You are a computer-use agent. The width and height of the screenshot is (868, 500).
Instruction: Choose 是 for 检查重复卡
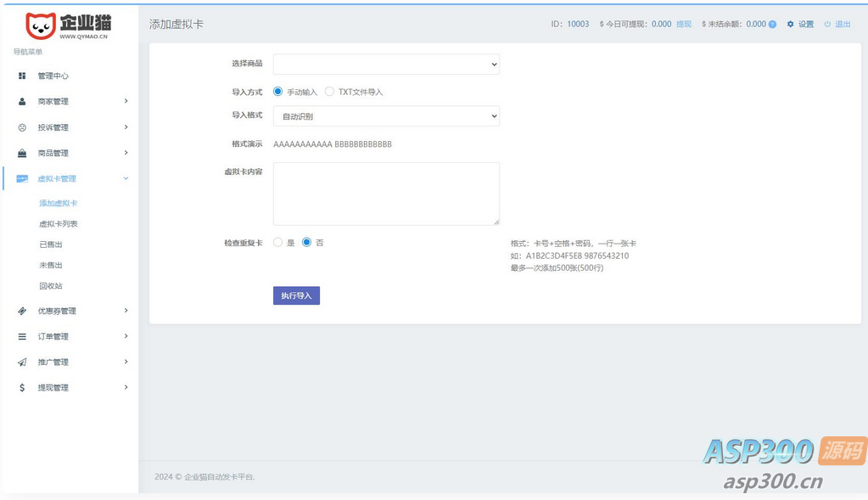pyautogui.click(x=278, y=242)
